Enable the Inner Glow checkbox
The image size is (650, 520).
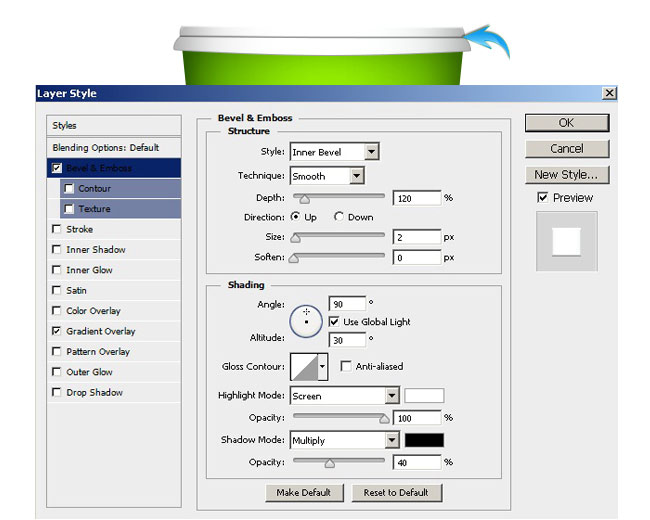click(56, 270)
